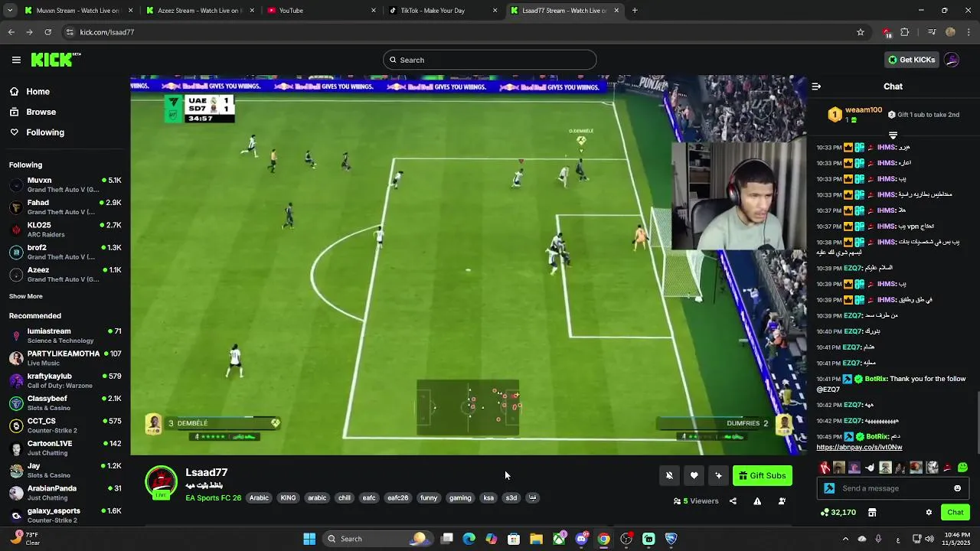Open kraftykaylub recommended channel

click(x=65, y=380)
